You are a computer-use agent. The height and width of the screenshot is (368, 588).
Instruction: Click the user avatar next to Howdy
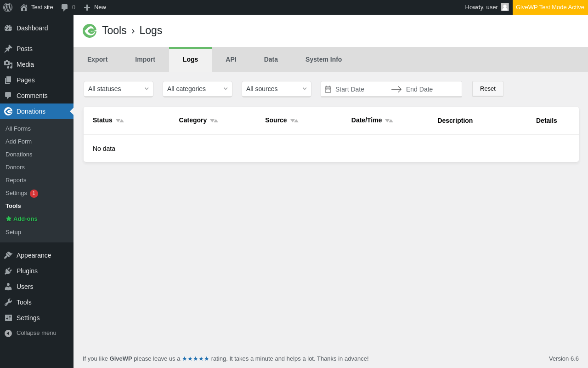tap(505, 7)
